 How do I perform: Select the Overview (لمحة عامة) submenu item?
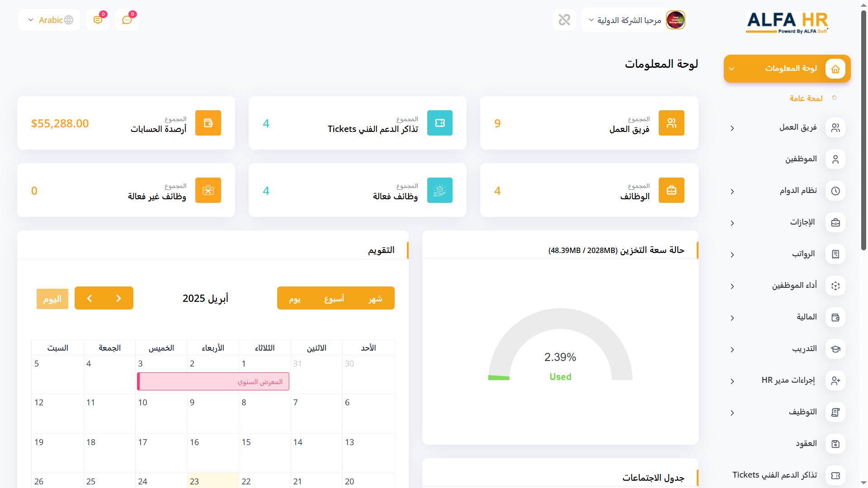pos(806,98)
